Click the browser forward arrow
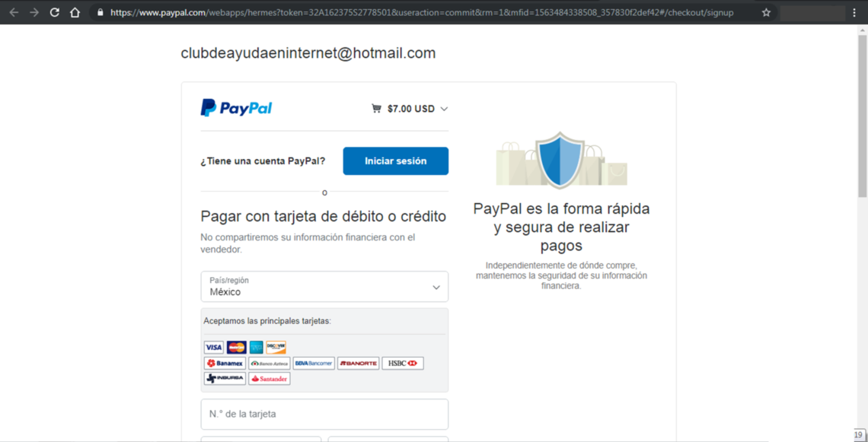 point(34,12)
